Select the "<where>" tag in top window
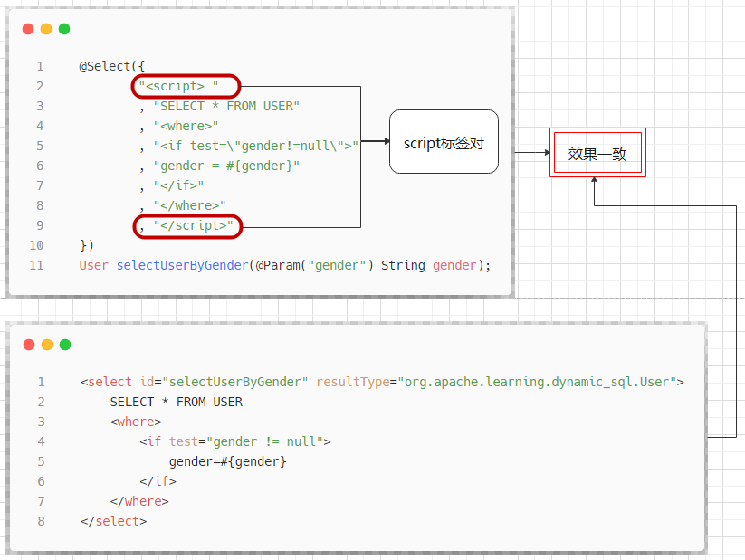The image size is (745, 560). pyautogui.click(x=186, y=125)
